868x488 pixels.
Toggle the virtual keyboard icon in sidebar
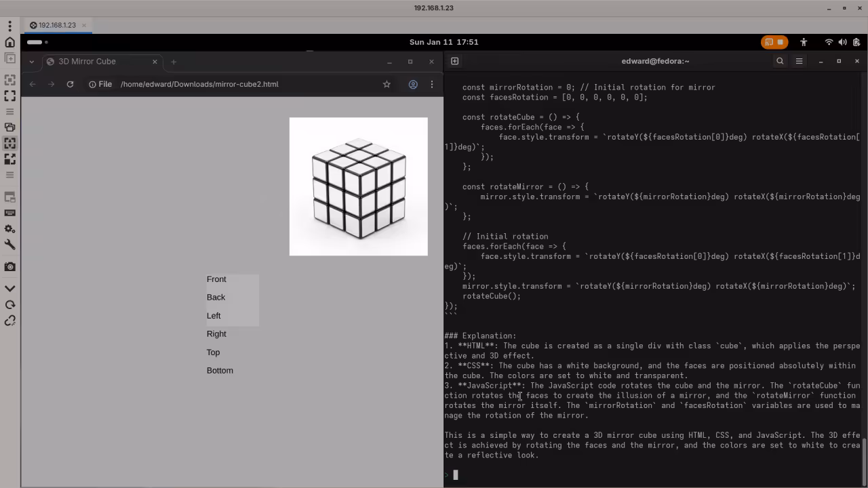click(9, 213)
